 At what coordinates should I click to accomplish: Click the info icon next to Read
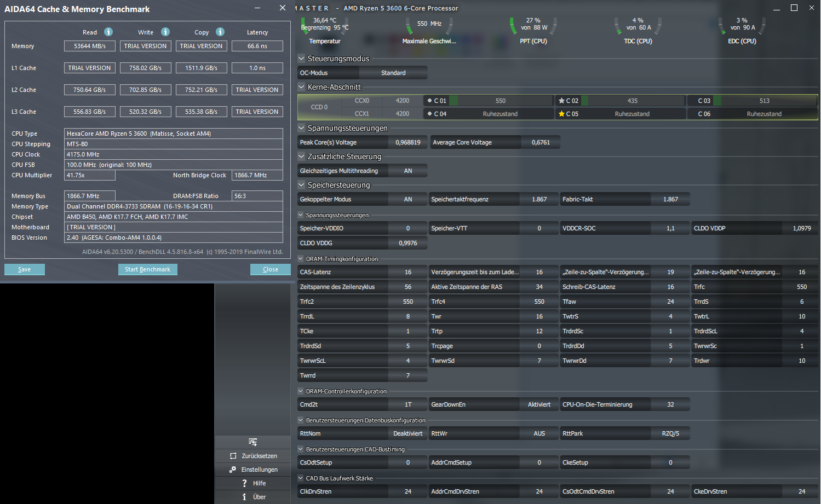click(108, 32)
